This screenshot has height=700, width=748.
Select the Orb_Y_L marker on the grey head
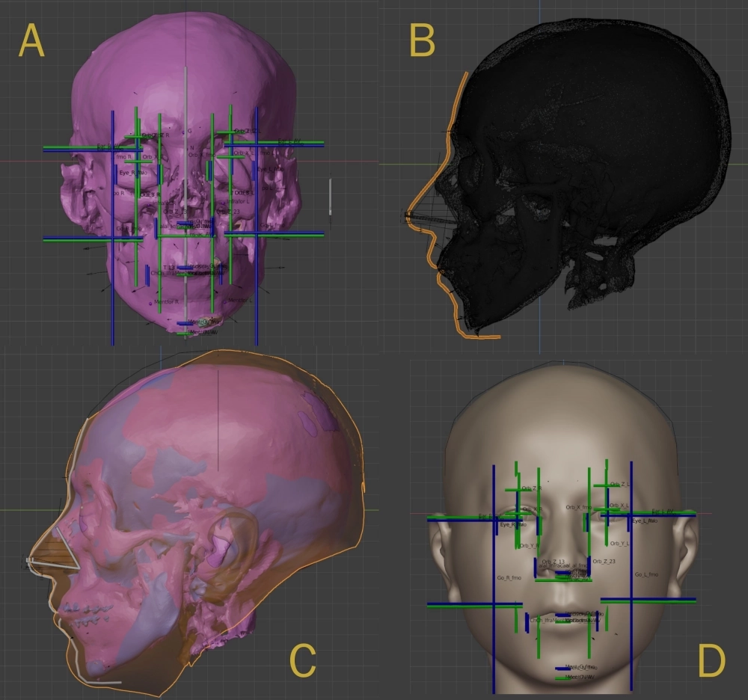tap(621, 544)
